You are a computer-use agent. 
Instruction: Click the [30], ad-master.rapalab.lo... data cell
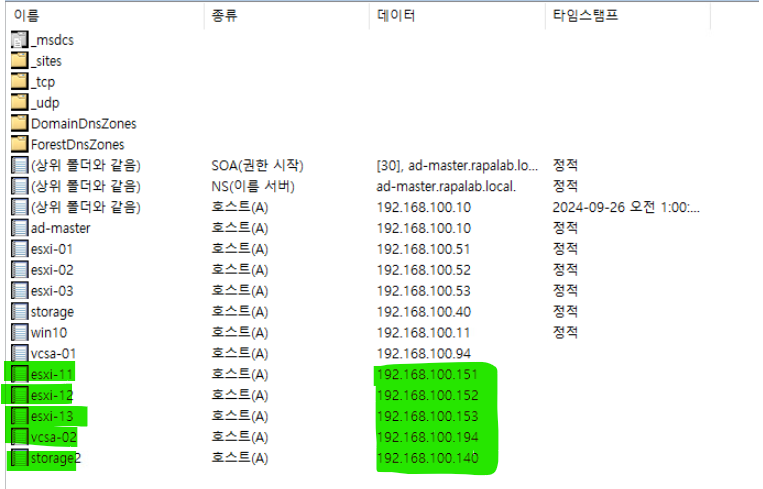(x=457, y=165)
